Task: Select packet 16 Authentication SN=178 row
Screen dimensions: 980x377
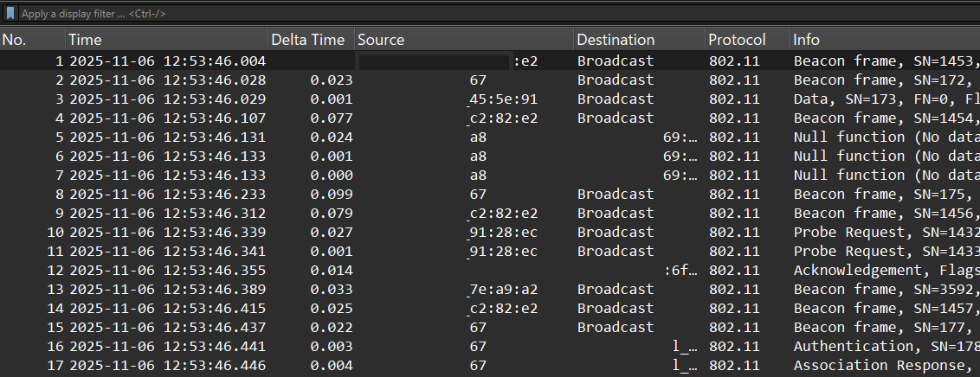Action: [x=490, y=347]
